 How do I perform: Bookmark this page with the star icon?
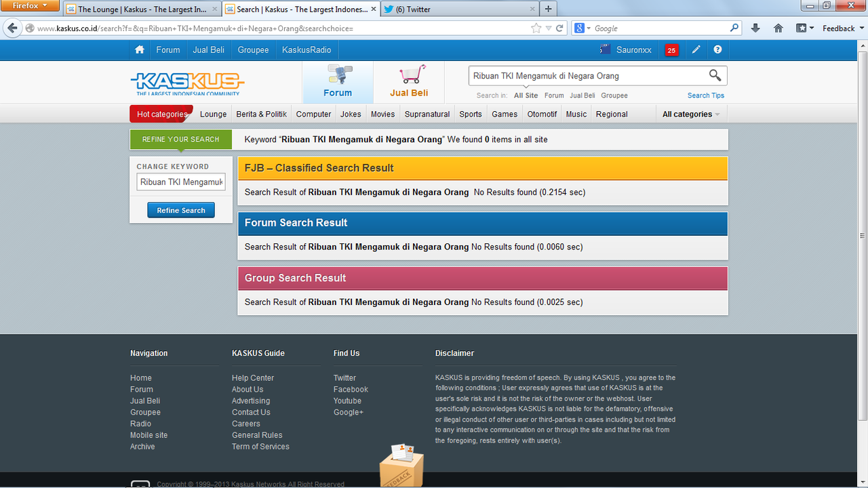[x=536, y=28]
